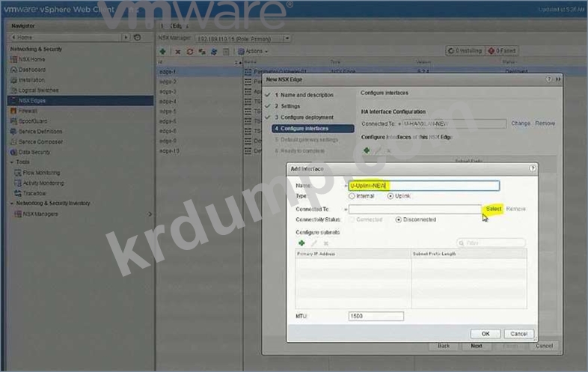The image size is (588, 372).
Task: Go to step 3 Configure deployment
Action: [x=304, y=118]
